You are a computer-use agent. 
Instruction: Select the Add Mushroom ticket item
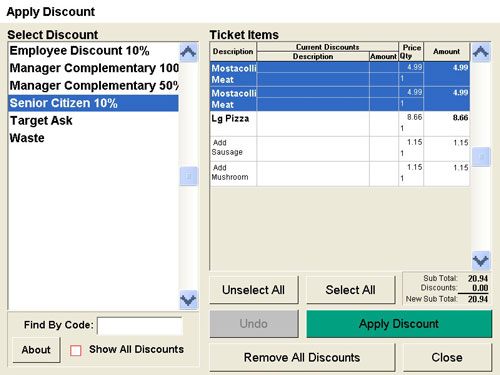pos(340,174)
